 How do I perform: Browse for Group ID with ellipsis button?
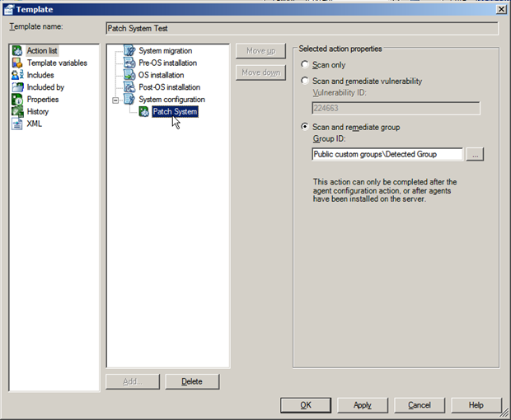click(476, 154)
